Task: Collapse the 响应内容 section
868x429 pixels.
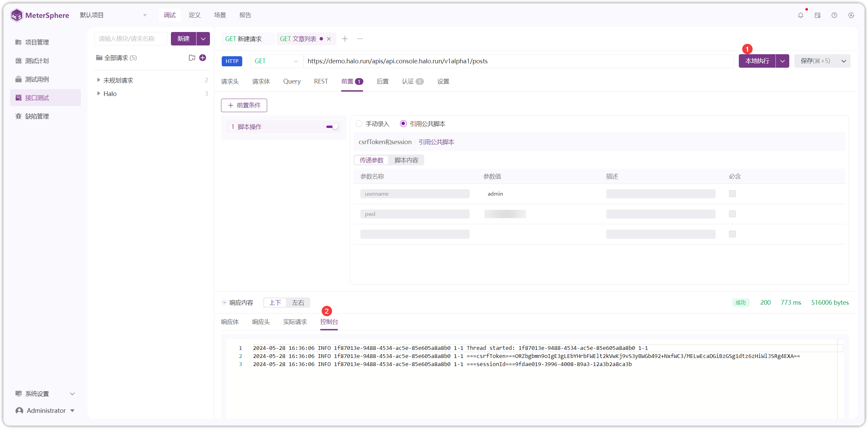Action: coord(224,302)
